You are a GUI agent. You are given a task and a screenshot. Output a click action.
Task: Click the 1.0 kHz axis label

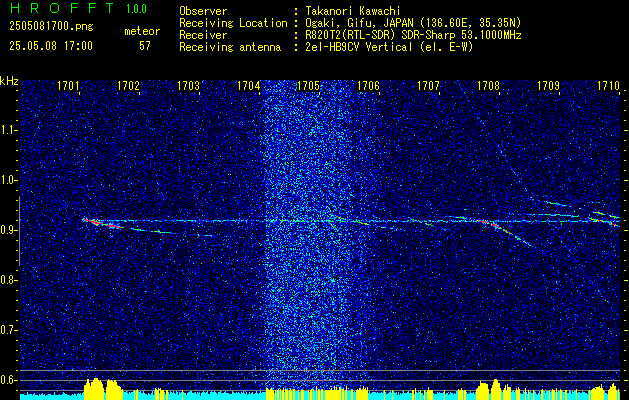[9, 180]
